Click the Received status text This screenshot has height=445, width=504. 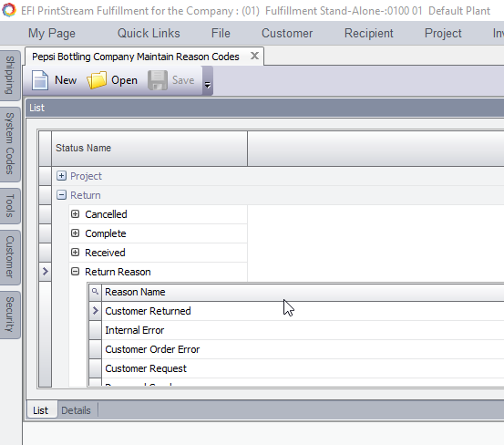tap(105, 253)
